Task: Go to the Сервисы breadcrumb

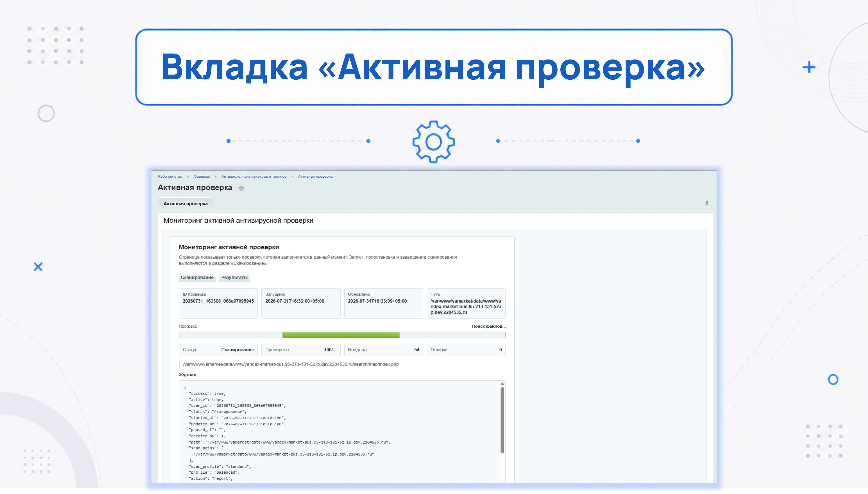Action: 202,176
